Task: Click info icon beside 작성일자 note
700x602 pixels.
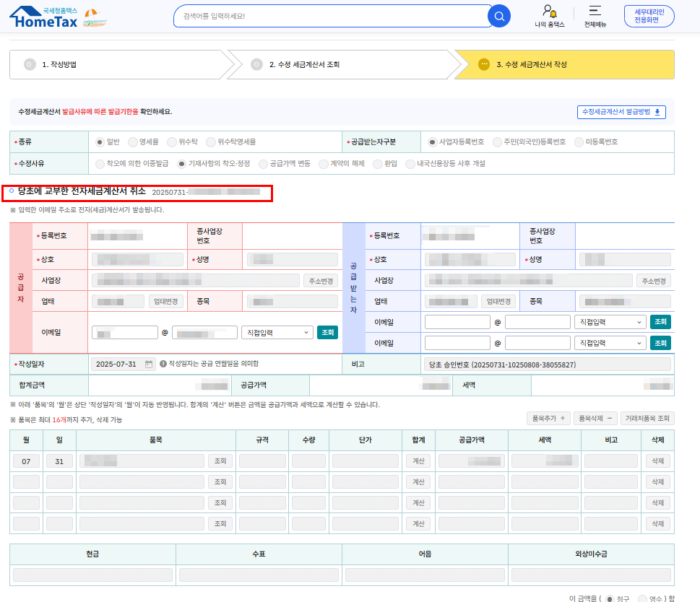Action: [x=163, y=364]
